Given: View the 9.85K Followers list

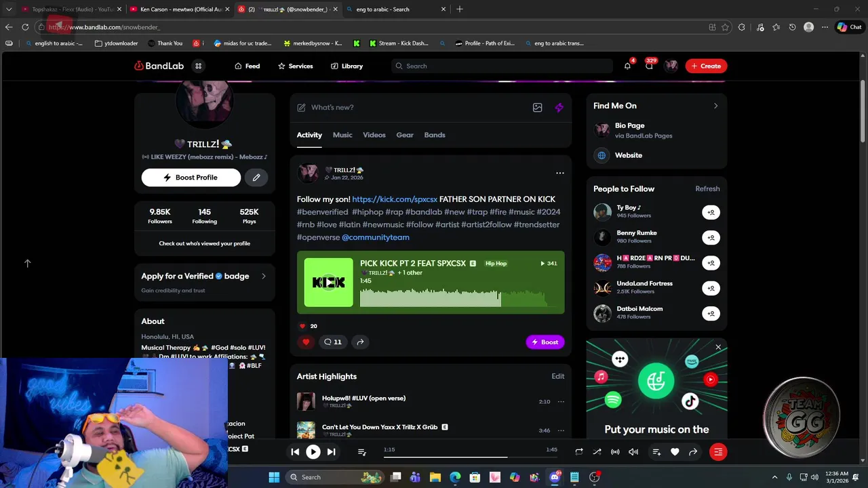Looking at the screenshot, I should 160,216.
